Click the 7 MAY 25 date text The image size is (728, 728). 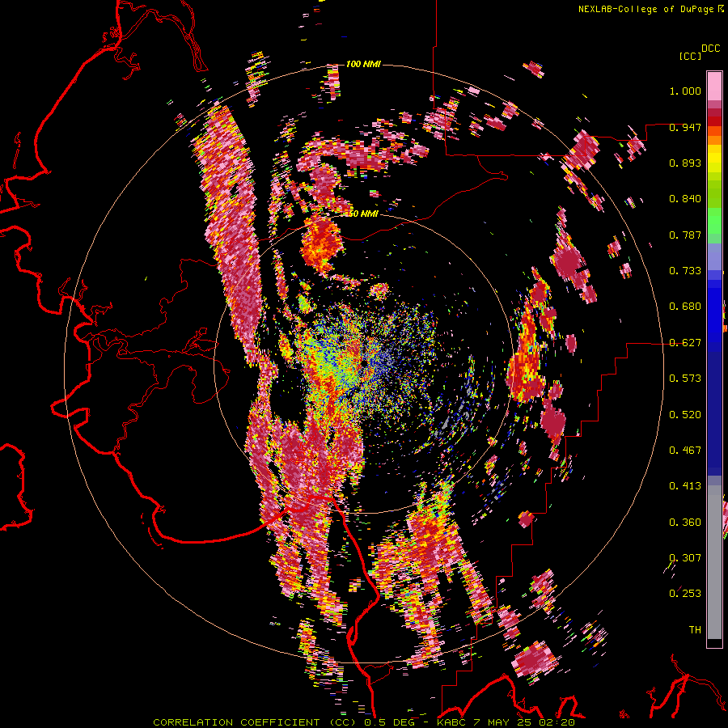coord(504,722)
